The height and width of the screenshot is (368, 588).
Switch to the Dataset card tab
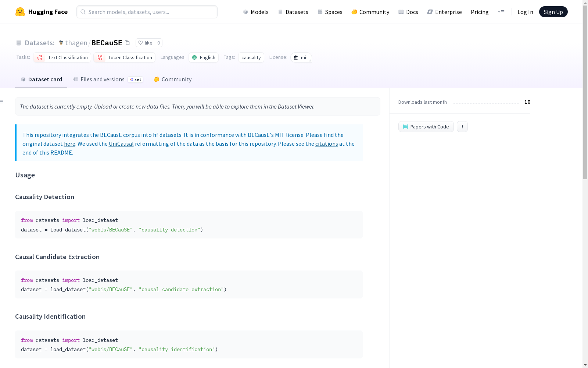click(x=41, y=79)
